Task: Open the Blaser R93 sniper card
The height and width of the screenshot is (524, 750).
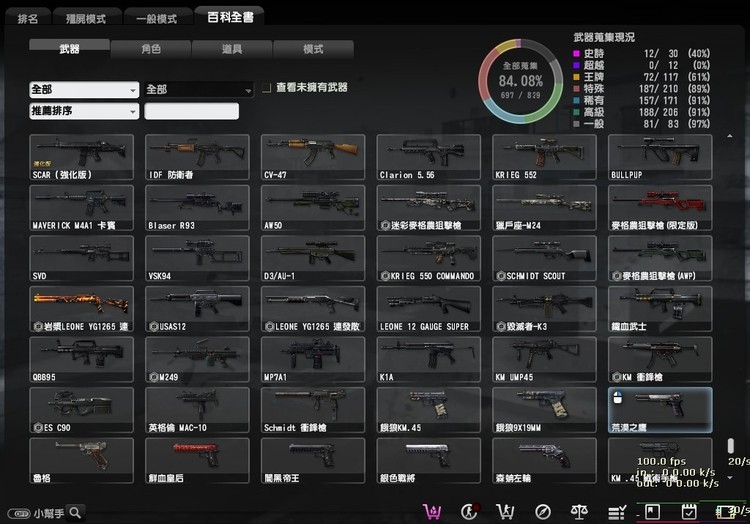Action: (197, 208)
